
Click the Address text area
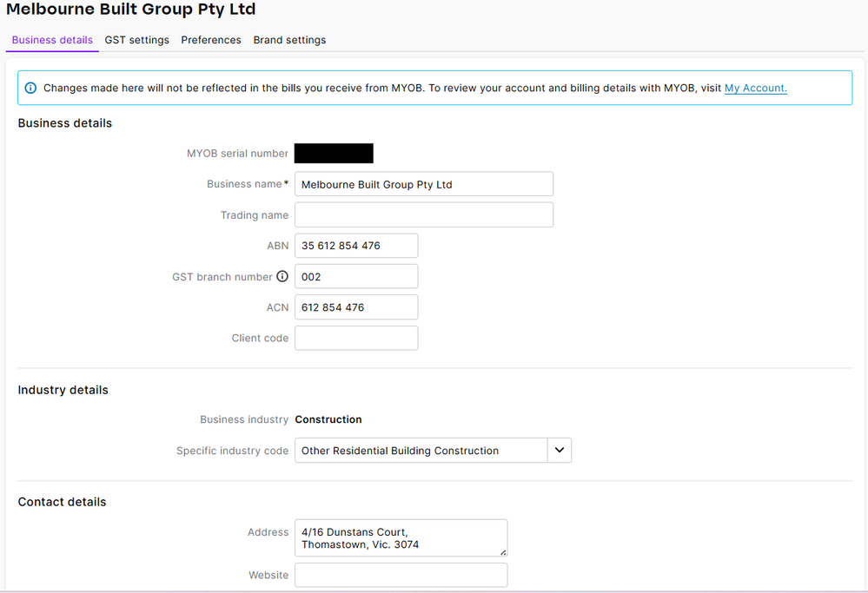[x=400, y=538]
